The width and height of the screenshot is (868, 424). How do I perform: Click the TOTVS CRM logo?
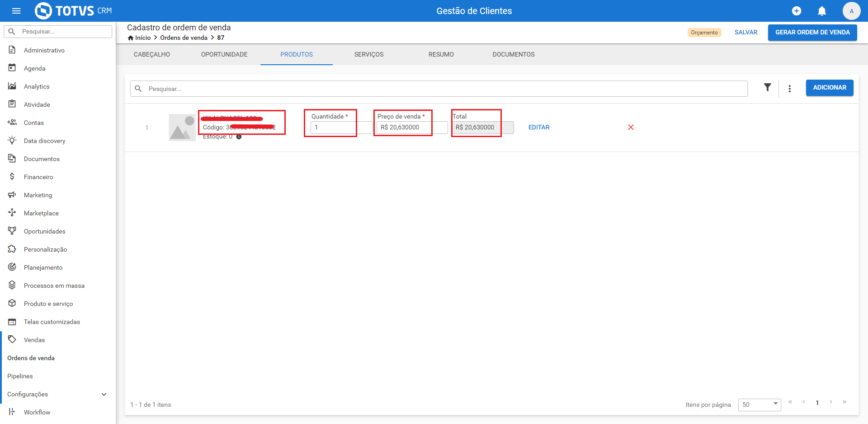coord(73,11)
